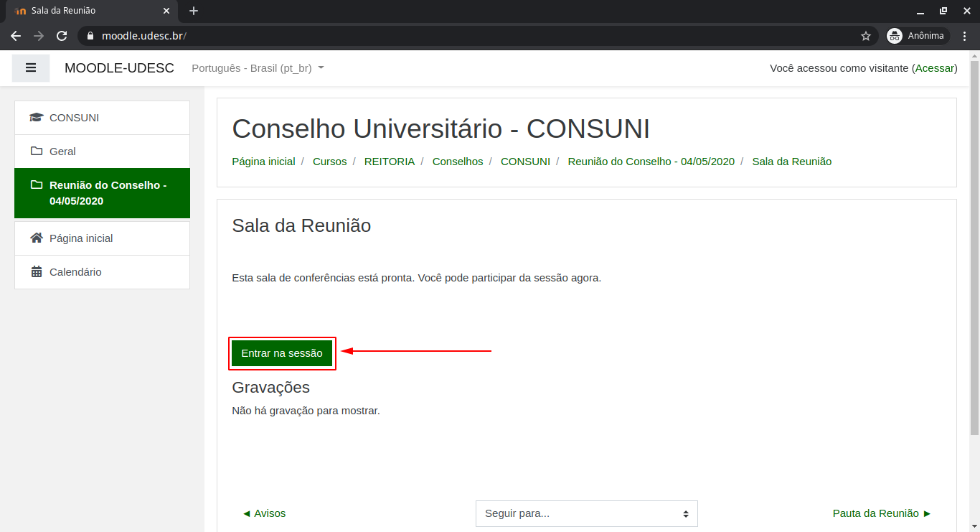Click the Acessar login link

[x=934, y=68]
